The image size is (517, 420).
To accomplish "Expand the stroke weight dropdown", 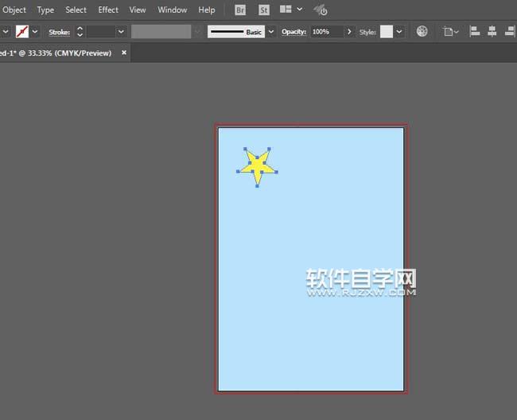I will (x=121, y=32).
